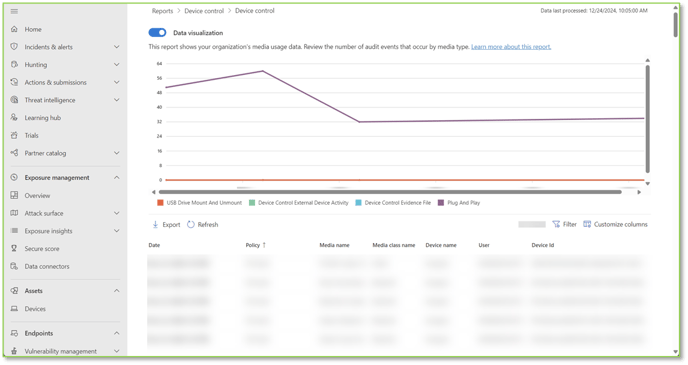Click the Refresh circular arrow icon
The image size is (688, 365).
(x=190, y=225)
